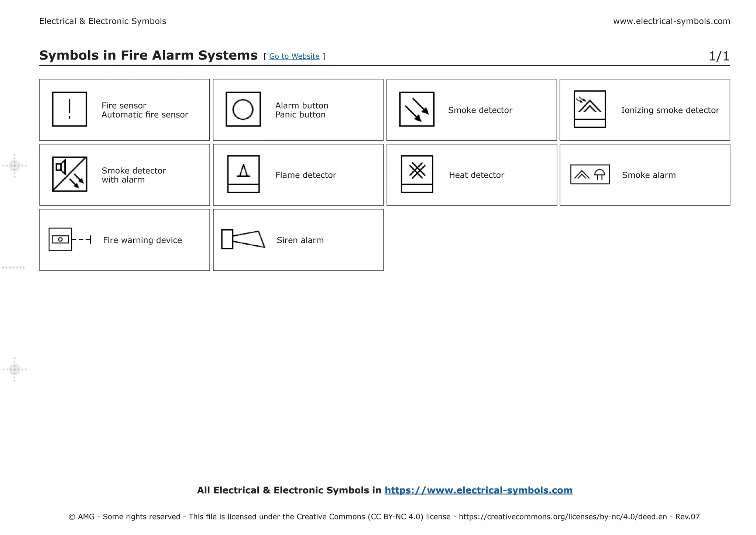The image size is (756, 535).
Task: Click the Siren alarm text label
Action: tap(300, 240)
